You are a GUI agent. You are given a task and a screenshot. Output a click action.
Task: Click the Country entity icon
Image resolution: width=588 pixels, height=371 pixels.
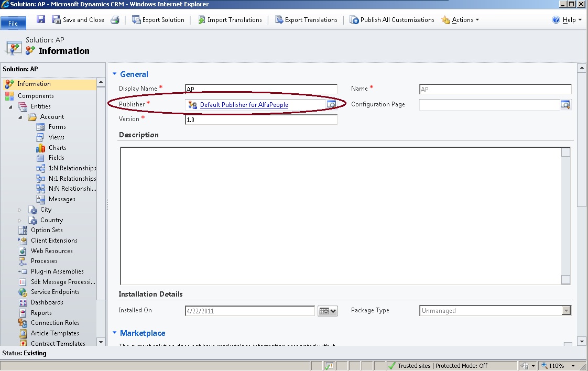pos(33,220)
